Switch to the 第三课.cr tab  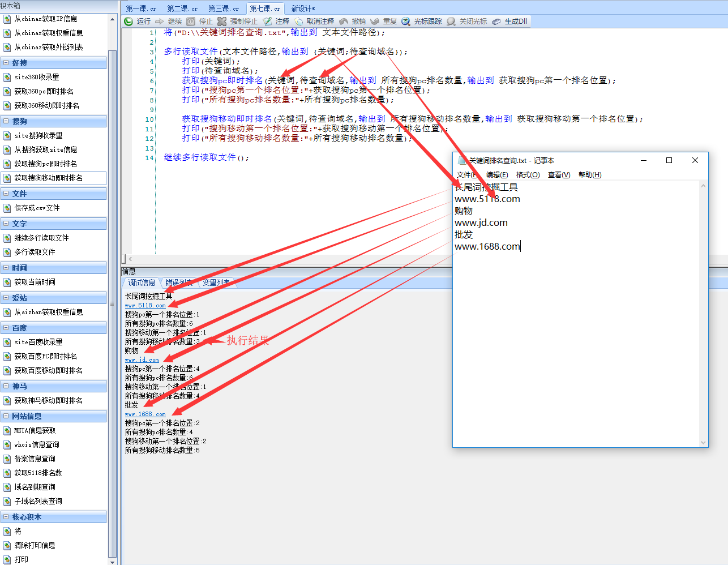(x=223, y=8)
